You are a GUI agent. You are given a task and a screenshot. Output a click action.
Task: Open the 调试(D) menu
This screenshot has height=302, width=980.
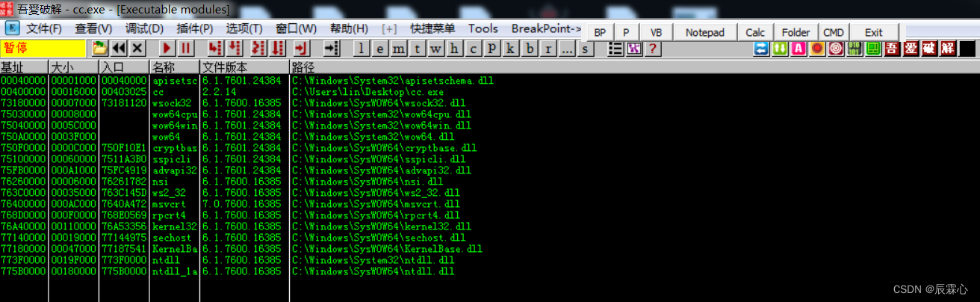[144, 28]
